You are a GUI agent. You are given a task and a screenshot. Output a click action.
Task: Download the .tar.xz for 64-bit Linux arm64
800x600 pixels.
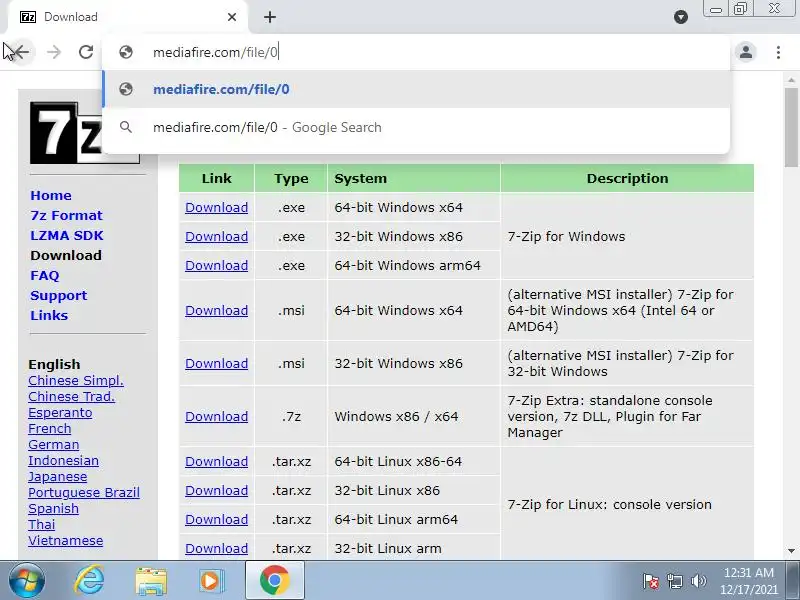coord(216,520)
